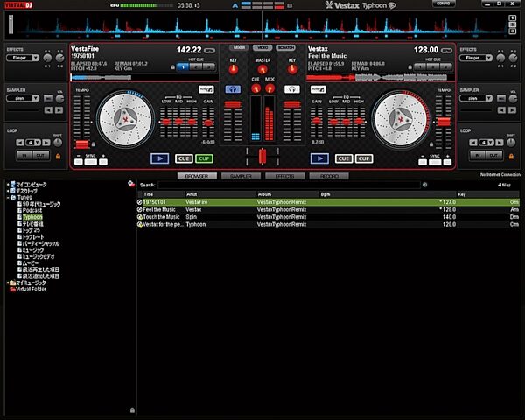Click right deck vinyl scratch mode icon
The image size is (525, 420).
coord(318,89)
